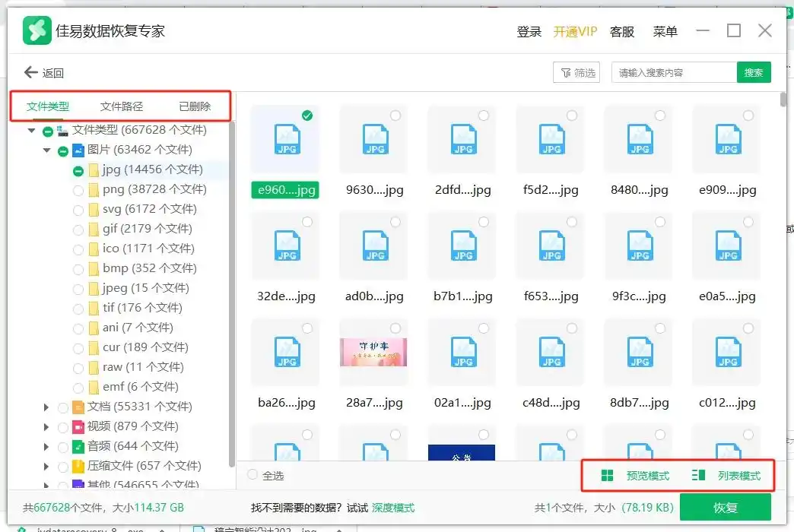Viewport: 794px width, 532px height.
Task: Collapse the 图片 category in the tree
Action: point(46,150)
